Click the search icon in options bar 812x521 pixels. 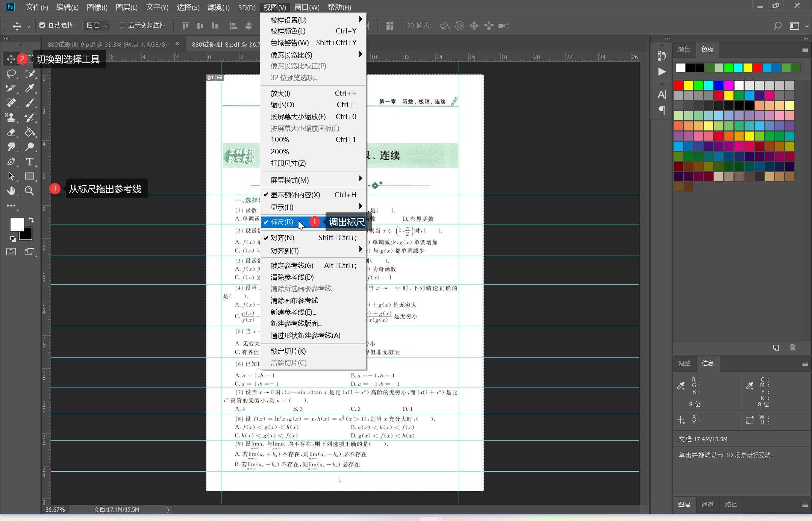point(777,26)
